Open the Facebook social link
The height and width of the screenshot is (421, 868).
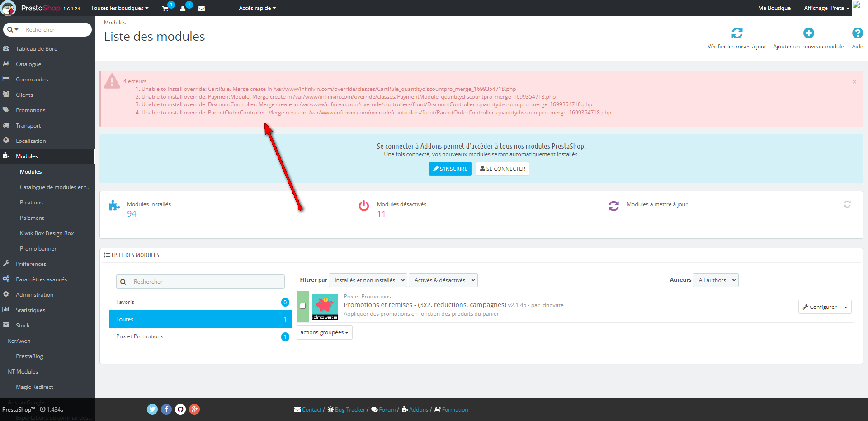[x=166, y=409]
